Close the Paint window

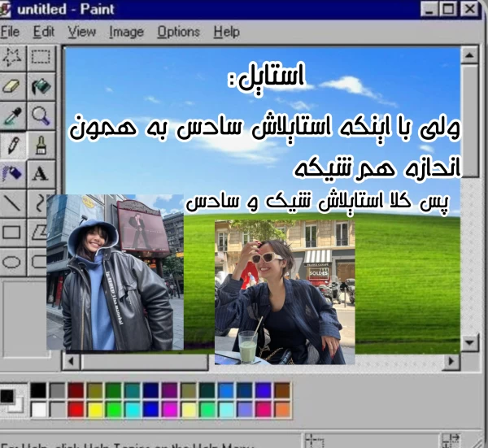[x=469, y=9]
